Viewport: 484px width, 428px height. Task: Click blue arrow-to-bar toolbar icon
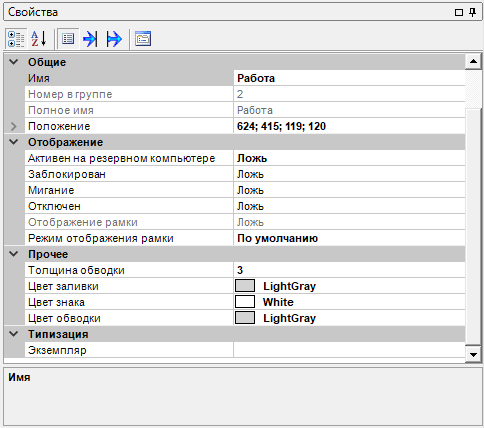coord(90,39)
